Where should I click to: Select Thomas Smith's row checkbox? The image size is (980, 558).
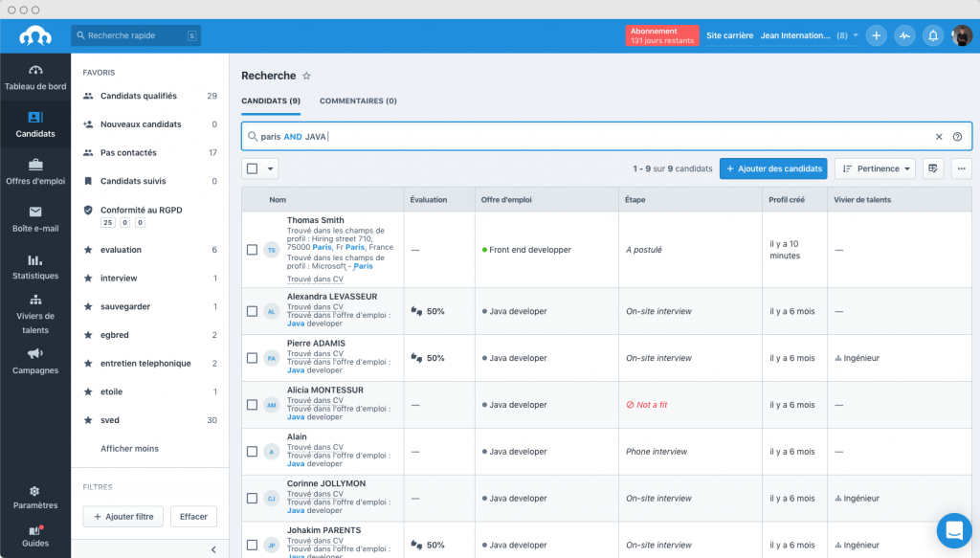(252, 250)
